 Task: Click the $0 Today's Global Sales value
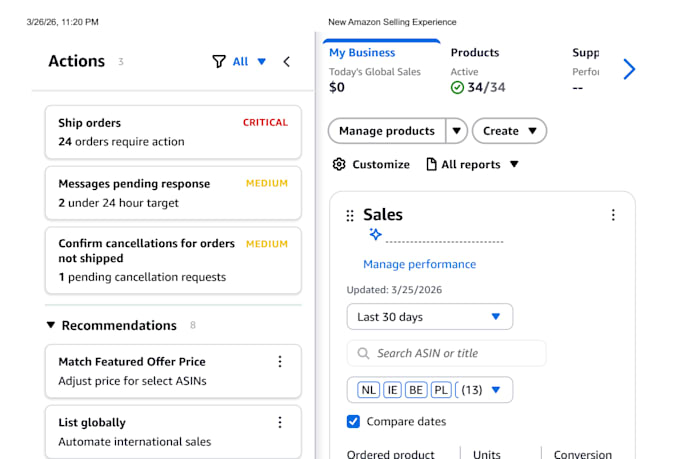[x=337, y=87]
